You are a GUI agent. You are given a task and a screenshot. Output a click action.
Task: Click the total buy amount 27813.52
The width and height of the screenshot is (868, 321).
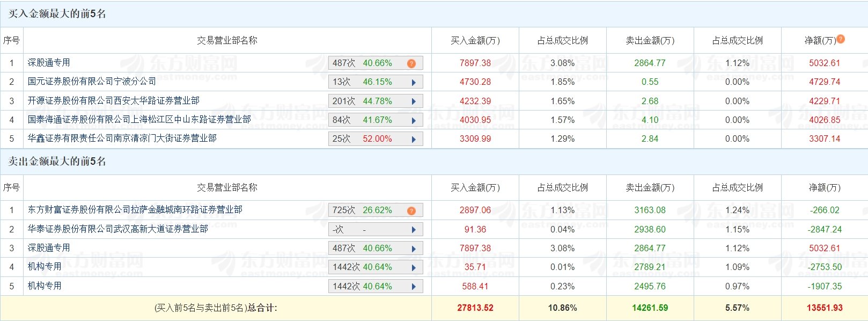tap(475, 308)
